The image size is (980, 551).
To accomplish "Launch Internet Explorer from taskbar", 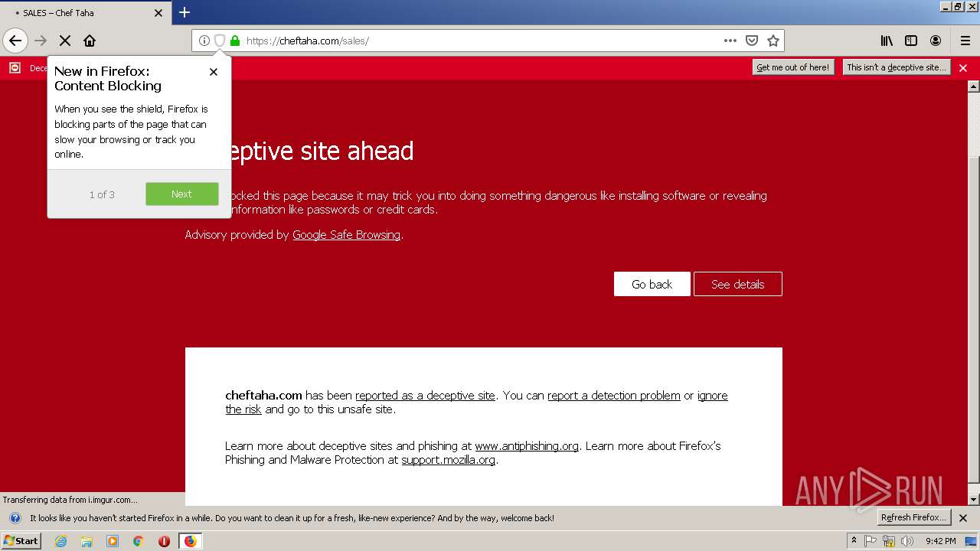I will coord(61,541).
